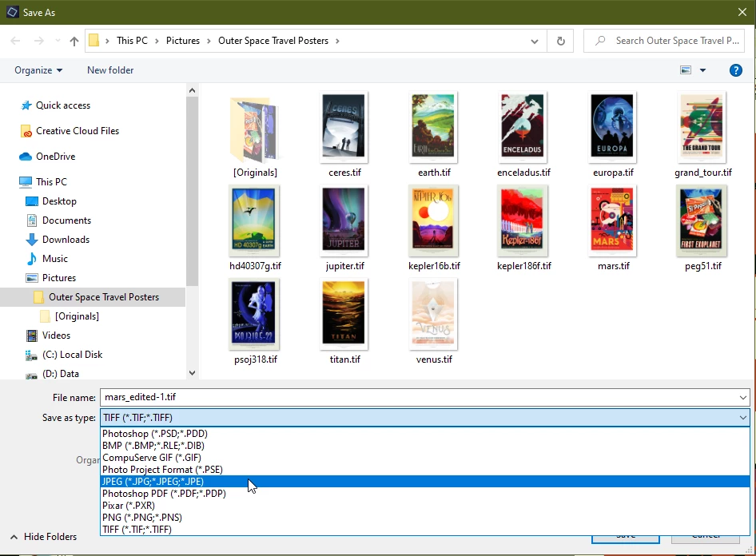Select Outer Space Travel Posters tree folder
Viewport: 756px width, 556px height.
click(93, 297)
